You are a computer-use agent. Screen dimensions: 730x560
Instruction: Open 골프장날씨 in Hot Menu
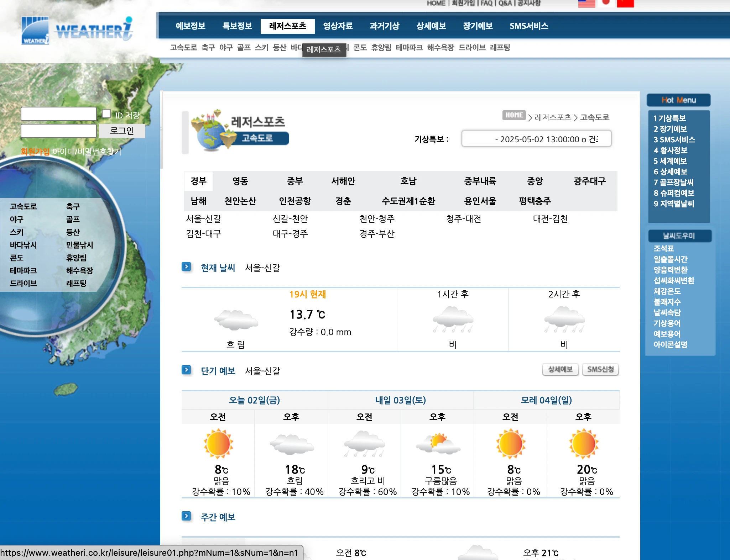[x=673, y=183]
